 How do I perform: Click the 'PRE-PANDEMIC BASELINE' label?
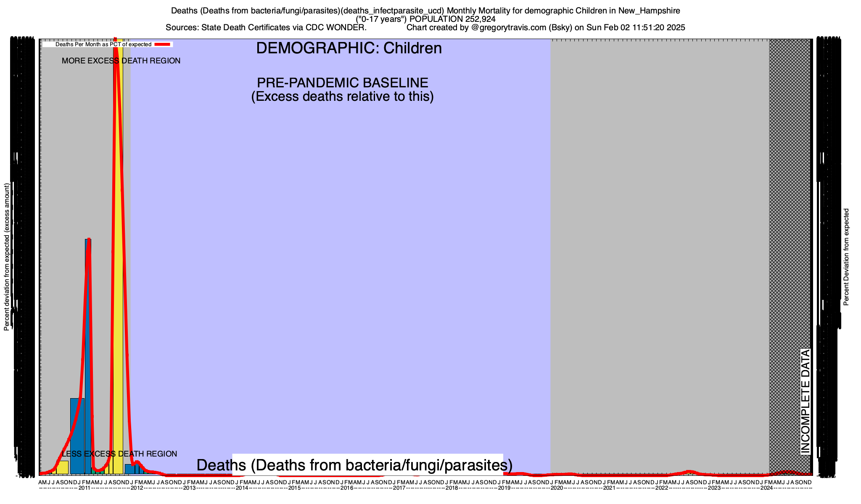(342, 83)
